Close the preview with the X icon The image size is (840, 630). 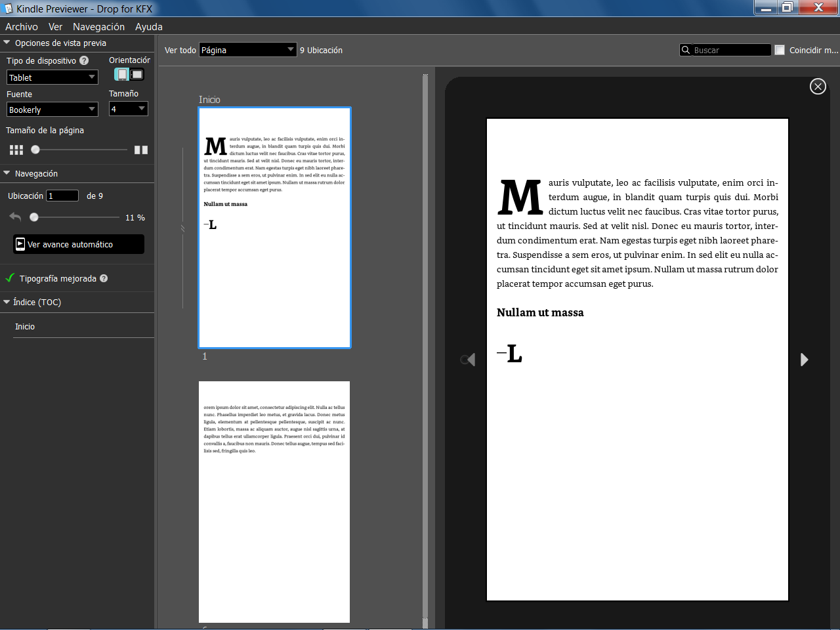point(818,87)
